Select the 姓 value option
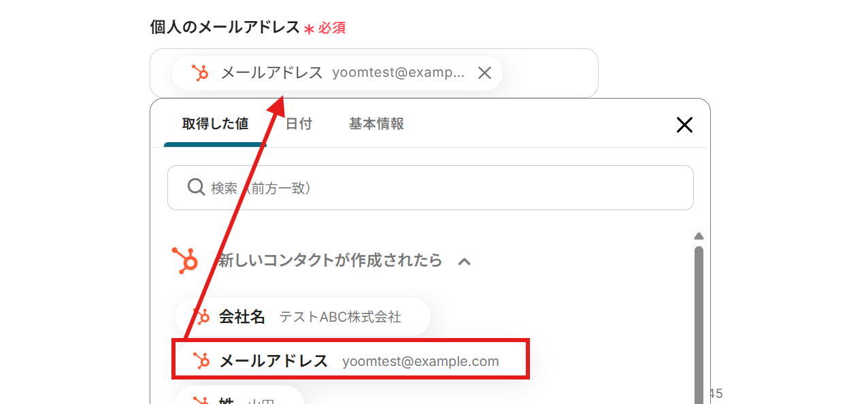 click(239, 398)
